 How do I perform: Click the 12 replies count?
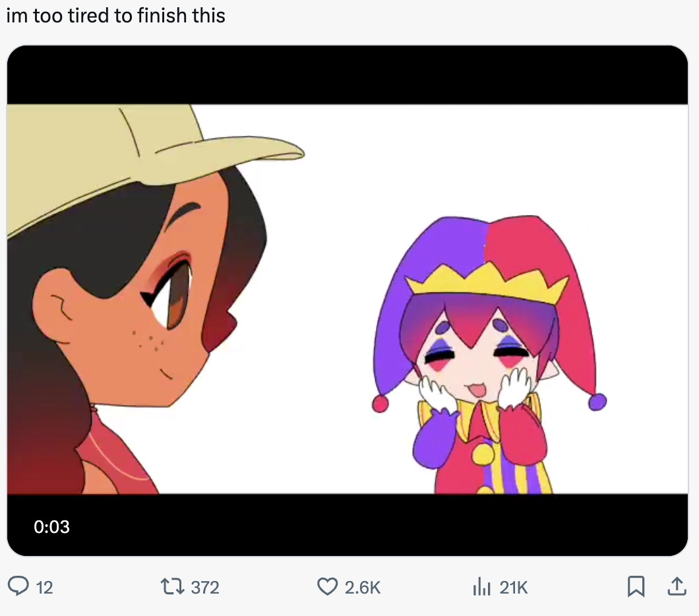point(44,587)
